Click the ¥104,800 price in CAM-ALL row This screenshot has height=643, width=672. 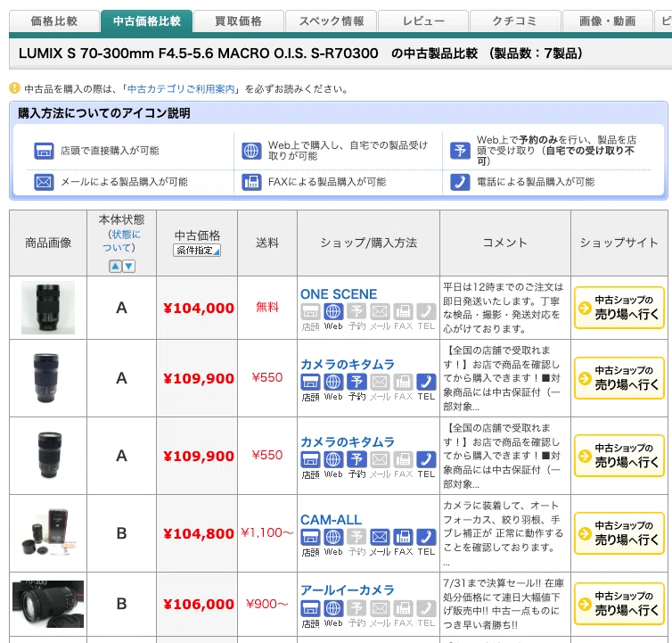click(x=199, y=533)
